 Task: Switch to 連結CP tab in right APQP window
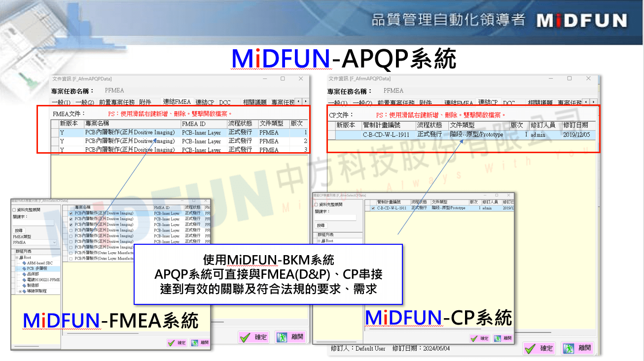point(488,102)
